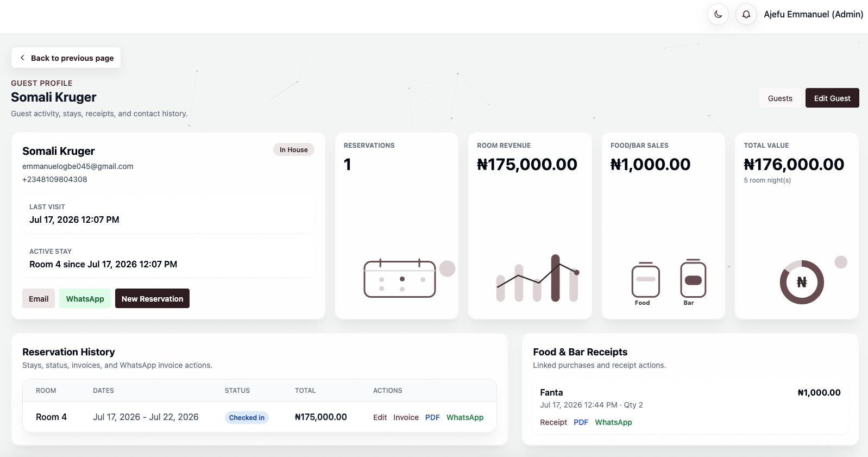Click the Naira donut chart icon

pyautogui.click(x=802, y=282)
